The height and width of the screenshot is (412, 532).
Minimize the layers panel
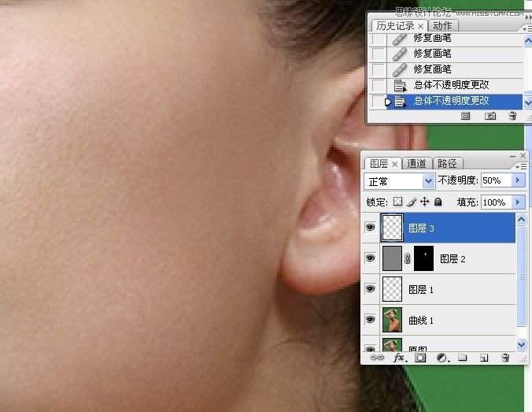[x=512, y=156]
